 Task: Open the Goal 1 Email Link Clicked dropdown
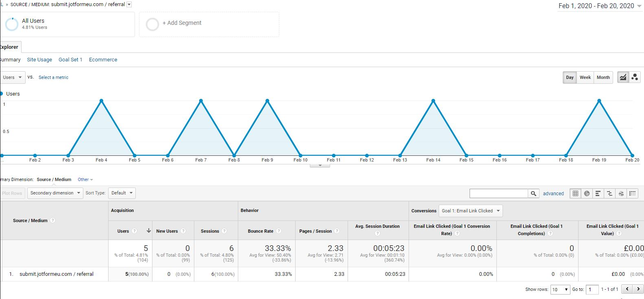(470, 211)
